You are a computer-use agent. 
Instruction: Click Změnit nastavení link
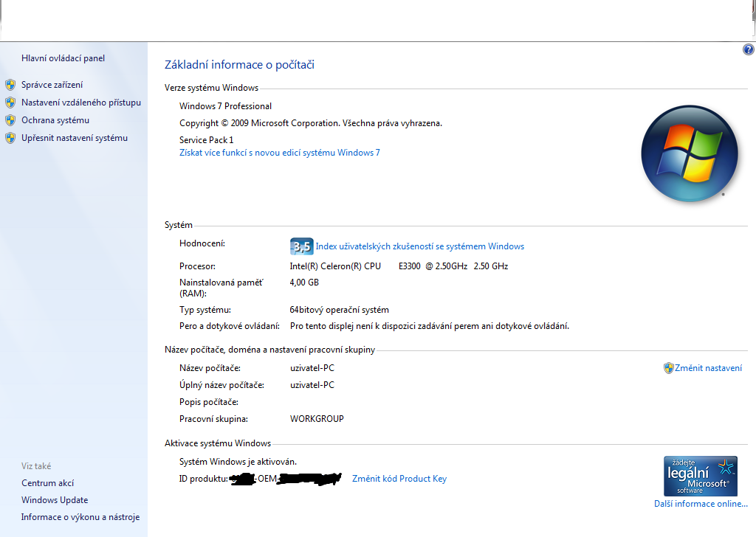708,368
